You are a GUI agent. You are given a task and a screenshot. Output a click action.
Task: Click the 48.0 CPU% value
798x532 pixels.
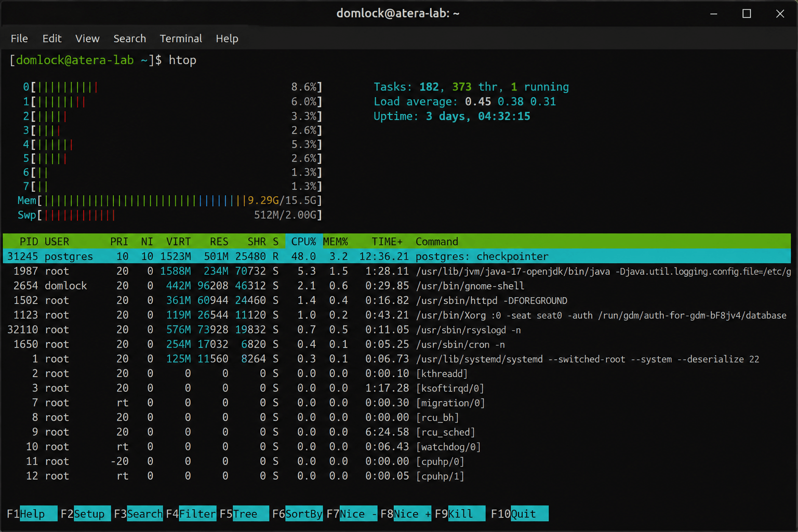(303, 256)
